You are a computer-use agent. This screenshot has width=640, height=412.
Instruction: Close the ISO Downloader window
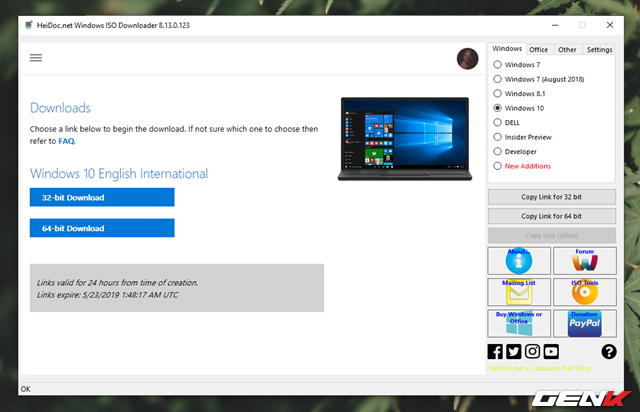[x=610, y=25]
